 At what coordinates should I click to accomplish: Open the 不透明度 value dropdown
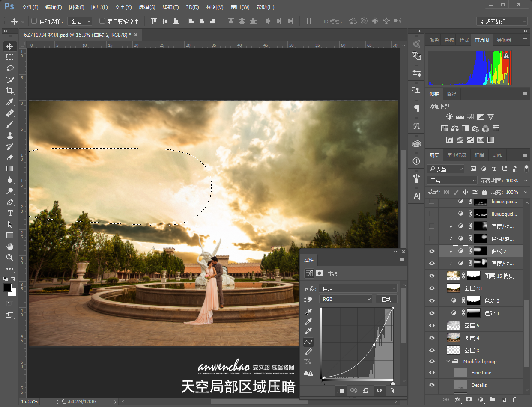click(526, 181)
